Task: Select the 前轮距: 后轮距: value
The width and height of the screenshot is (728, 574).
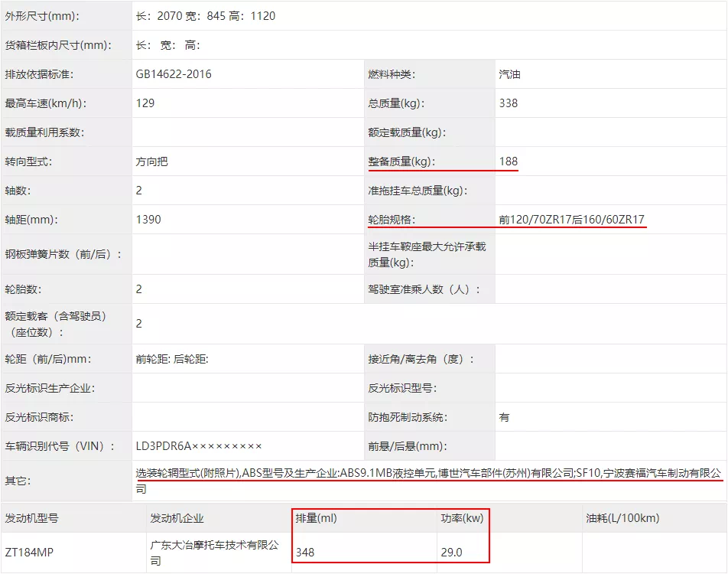Action: click(x=172, y=359)
